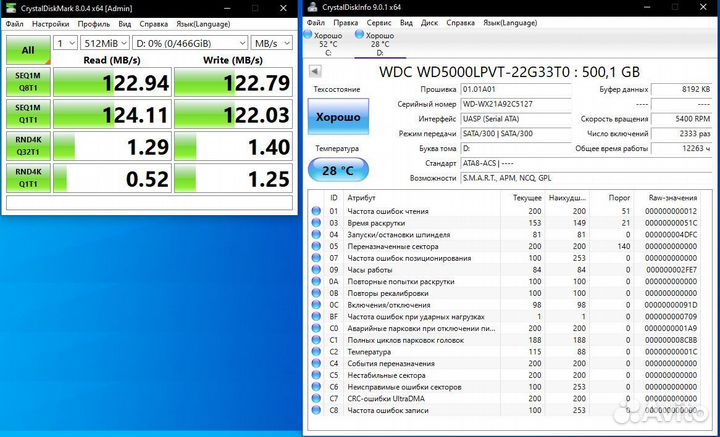Screen dimensions: 720x437
Task: Click status icon for 09 Часы работы
Action: pos(316,269)
